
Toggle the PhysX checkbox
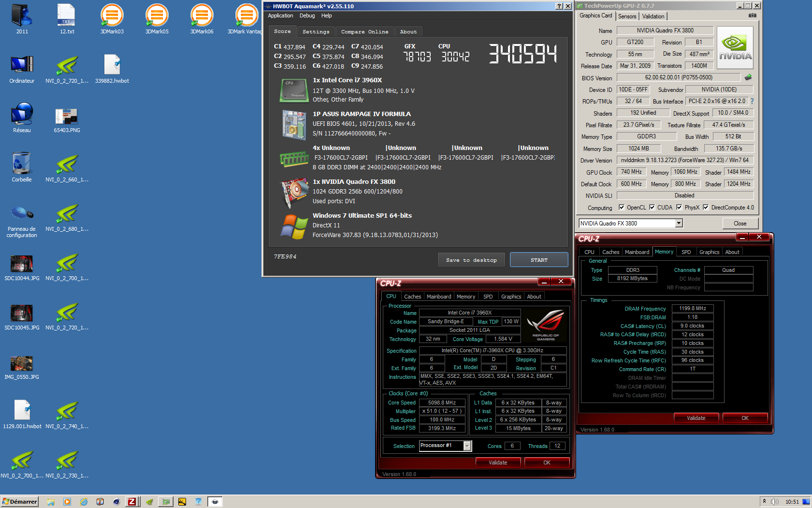click(679, 208)
